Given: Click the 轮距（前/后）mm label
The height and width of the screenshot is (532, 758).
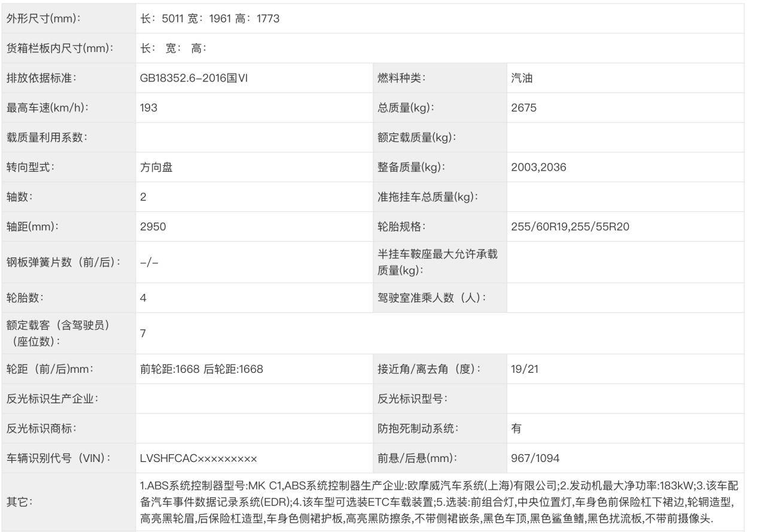Looking at the screenshot, I should point(51,369).
